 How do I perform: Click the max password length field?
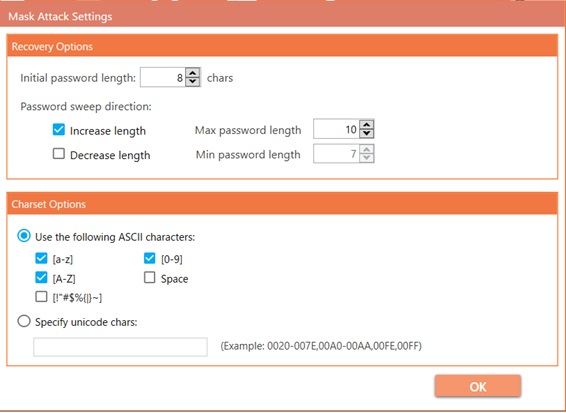point(336,129)
